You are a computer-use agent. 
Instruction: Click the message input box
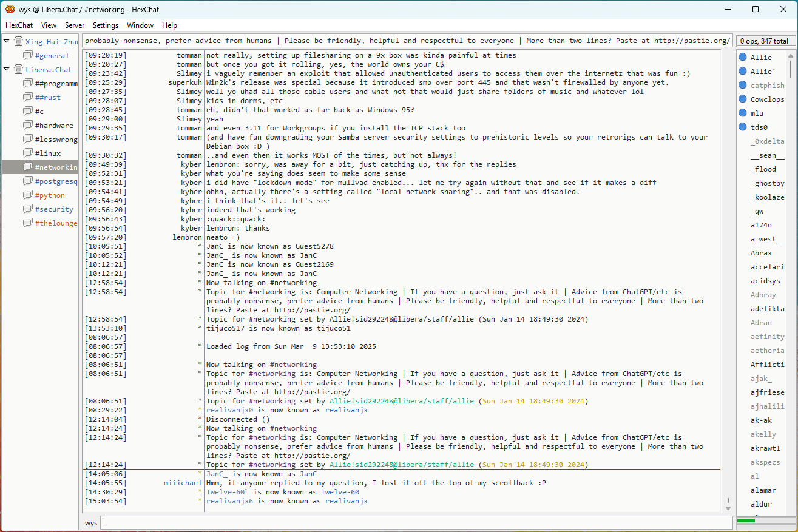(416, 523)
